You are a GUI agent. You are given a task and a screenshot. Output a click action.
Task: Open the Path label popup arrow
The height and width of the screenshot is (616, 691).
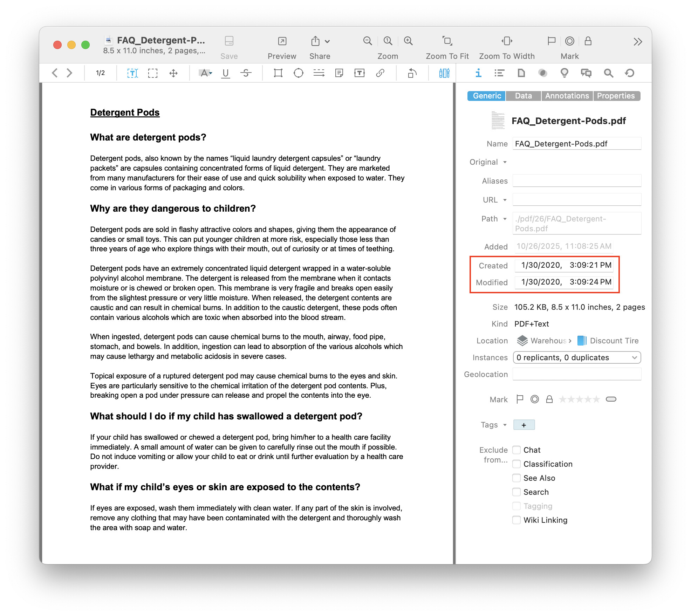point(505,219)
